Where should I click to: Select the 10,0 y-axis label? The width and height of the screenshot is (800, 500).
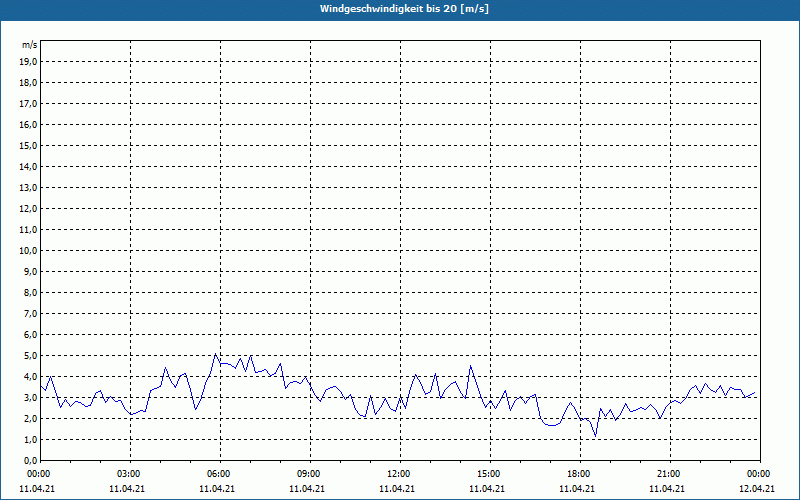[x=28, y=251]
